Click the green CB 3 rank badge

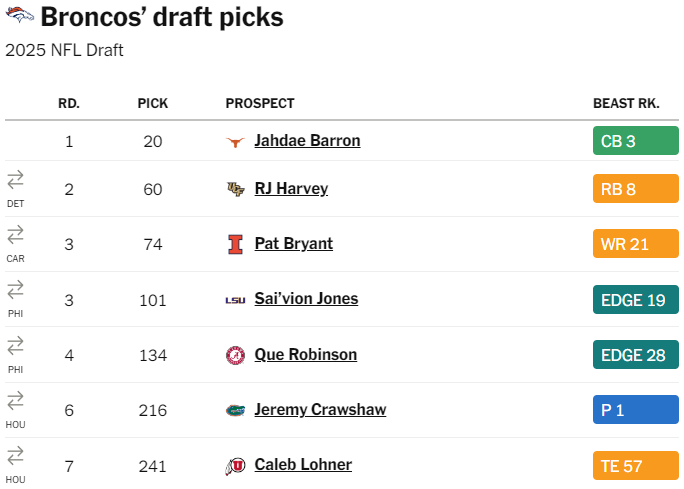(x=636, y=141)
